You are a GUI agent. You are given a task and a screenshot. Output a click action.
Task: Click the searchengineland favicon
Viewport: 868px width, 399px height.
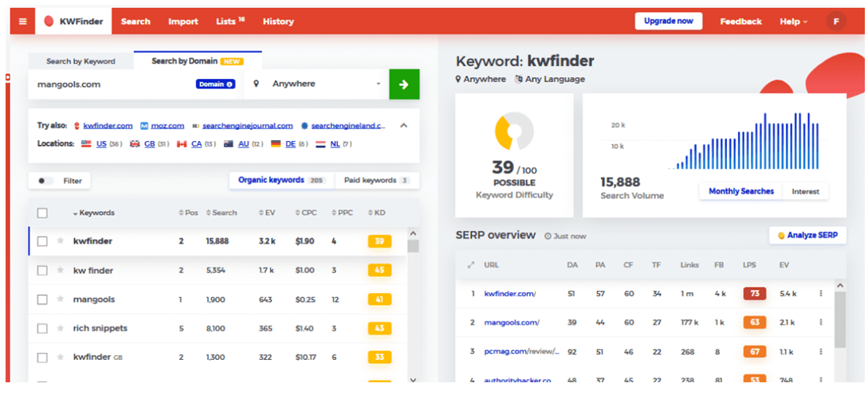[x=304, y=126]
